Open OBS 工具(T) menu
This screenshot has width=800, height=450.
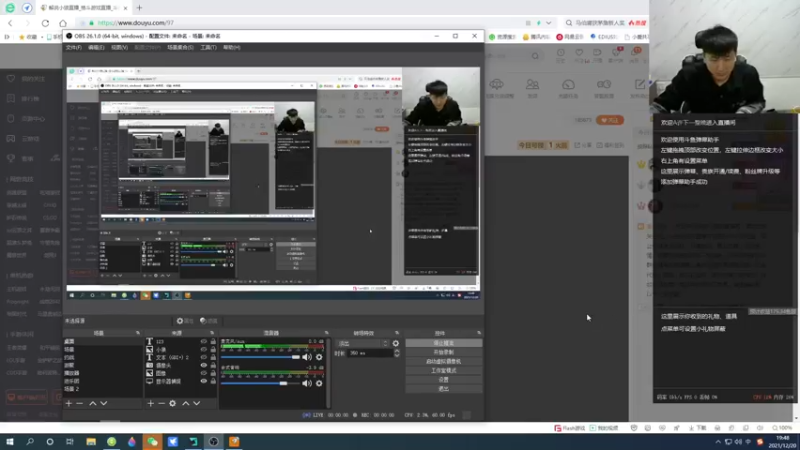pyautogui.click(x=208, y=47)
